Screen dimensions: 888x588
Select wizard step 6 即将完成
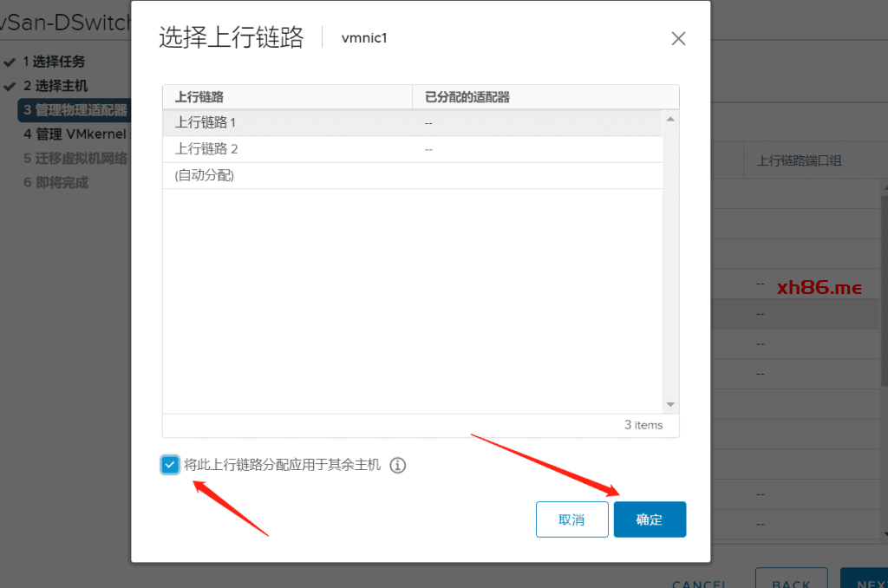pos(55,182)
